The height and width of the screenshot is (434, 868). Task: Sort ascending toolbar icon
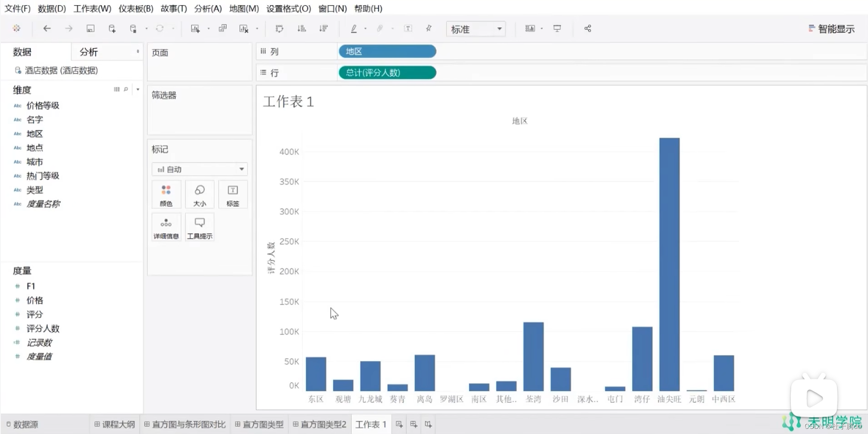301,28
